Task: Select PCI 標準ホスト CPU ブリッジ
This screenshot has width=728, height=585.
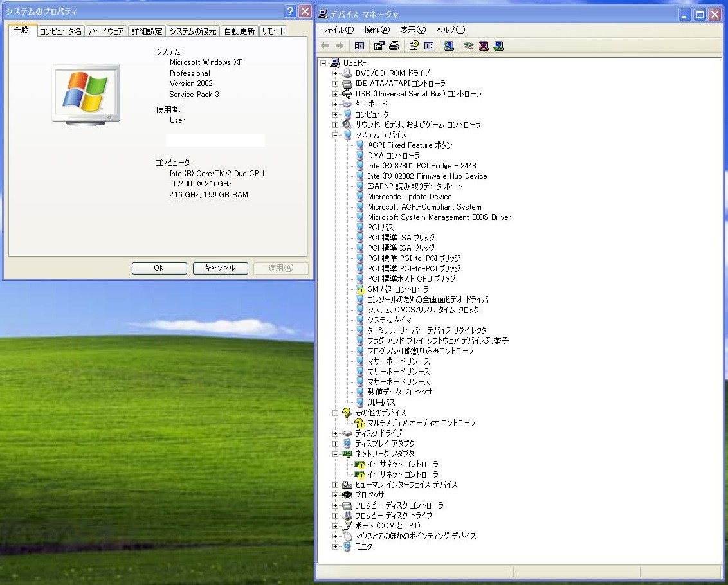Action: click(412, 279)
